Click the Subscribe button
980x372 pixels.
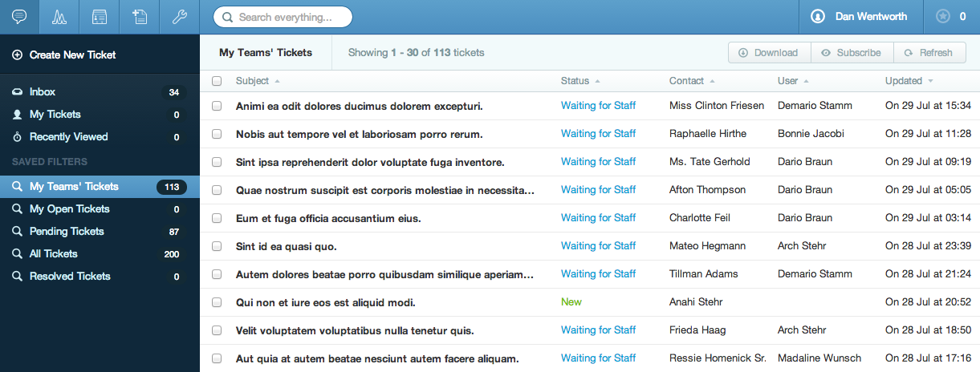click(852, 53)
